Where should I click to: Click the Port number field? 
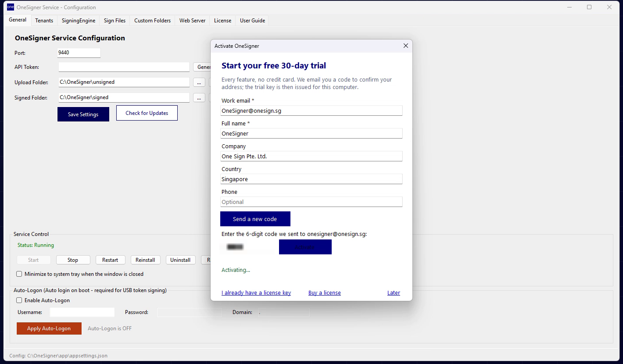(79, 53)
